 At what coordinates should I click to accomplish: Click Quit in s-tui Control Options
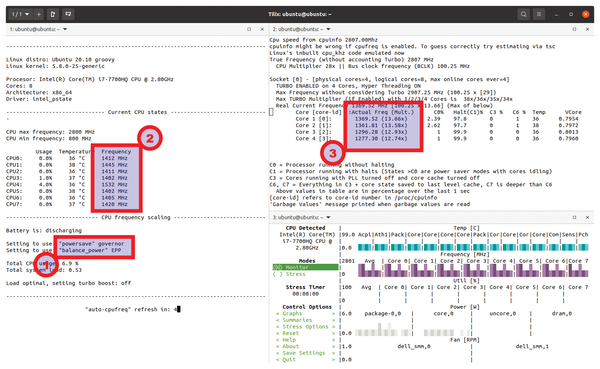[x=305, y=359]
